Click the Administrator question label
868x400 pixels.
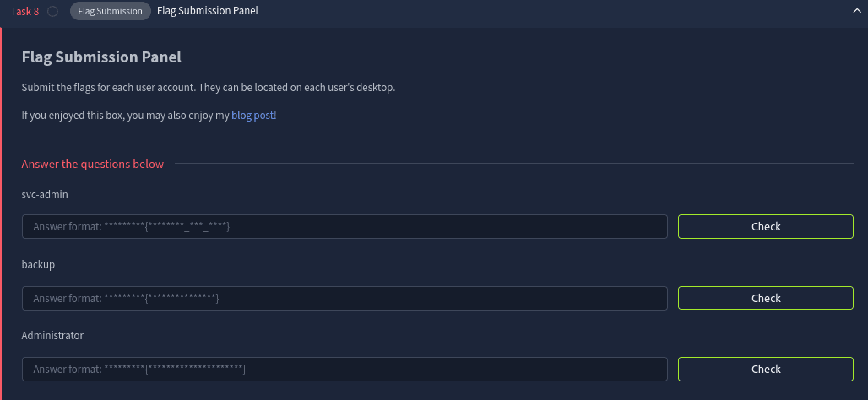point(52,336)
